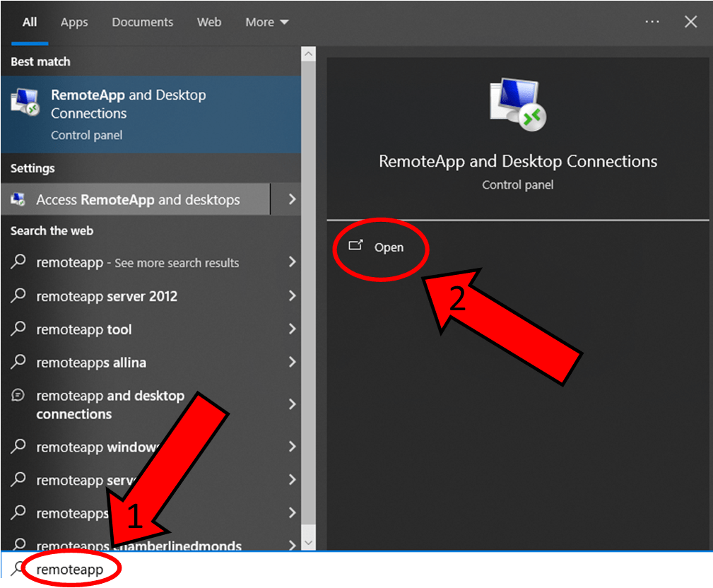Click the RemoteApp best match icon
Image resolution: width=713 pixels, height=588 pixels.
click(25, 102)
